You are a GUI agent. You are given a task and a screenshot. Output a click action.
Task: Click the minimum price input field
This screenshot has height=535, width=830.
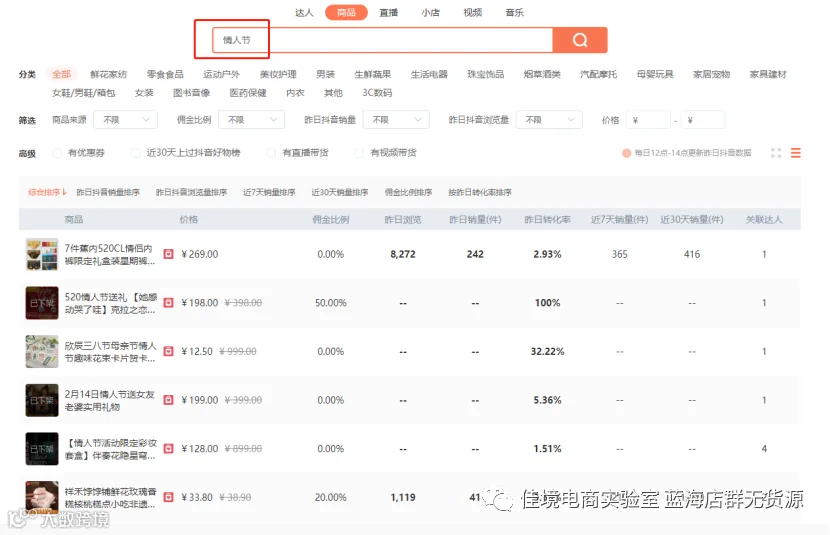coord(648,120)
